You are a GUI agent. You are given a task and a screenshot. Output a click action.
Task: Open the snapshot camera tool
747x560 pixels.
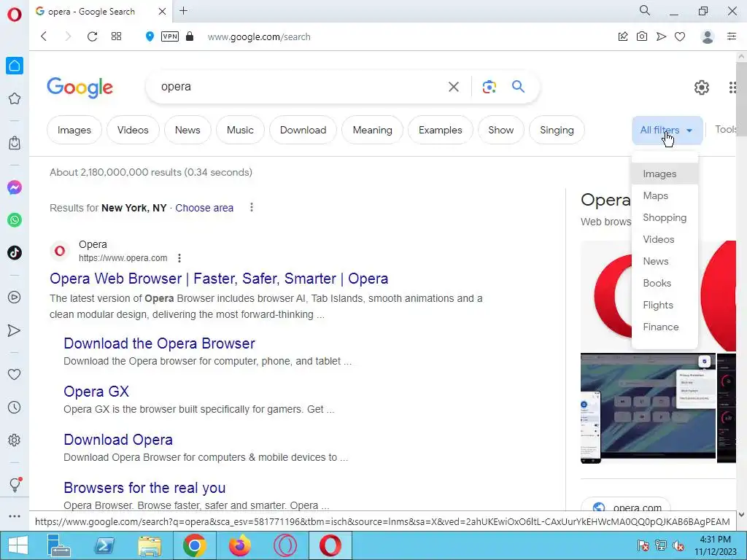[x=642, y=36]
